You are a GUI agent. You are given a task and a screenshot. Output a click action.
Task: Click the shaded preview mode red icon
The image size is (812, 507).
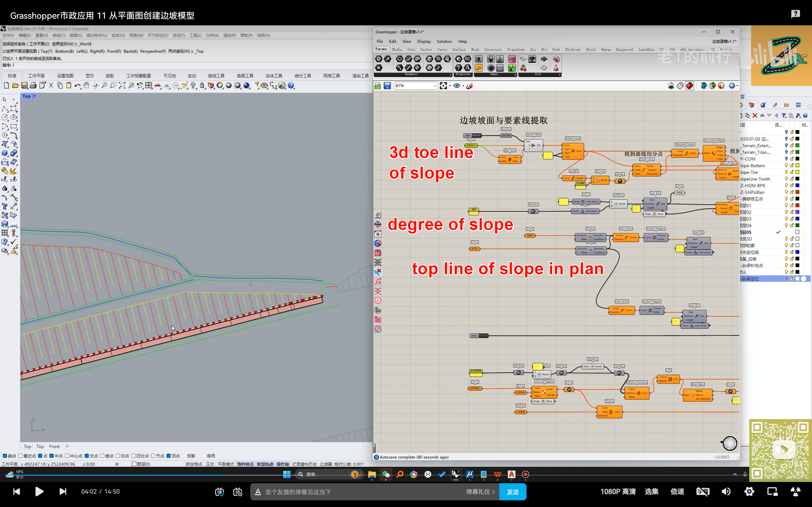690,86
